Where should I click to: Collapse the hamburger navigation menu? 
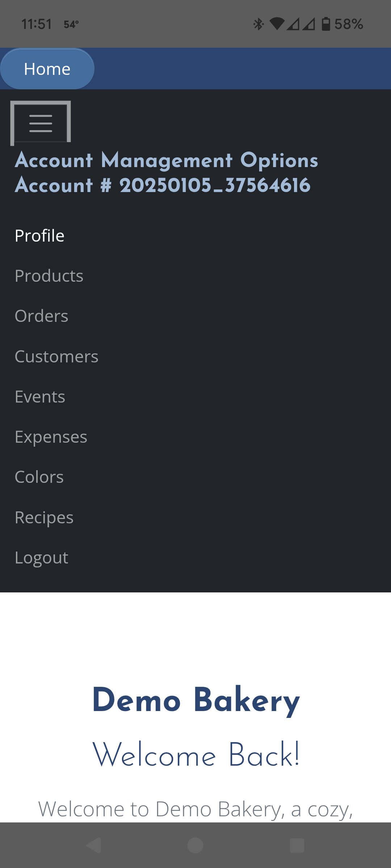pos(41,123)
